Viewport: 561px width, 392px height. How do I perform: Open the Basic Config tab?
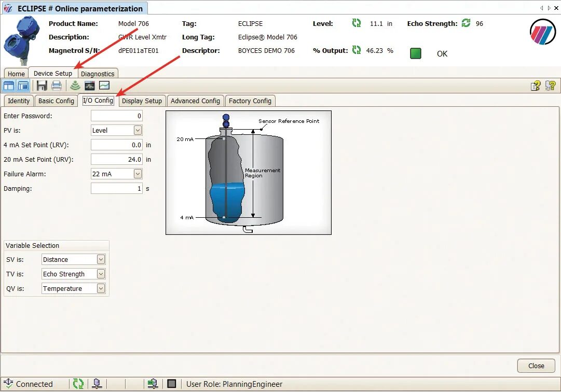[x=56, y=101]
